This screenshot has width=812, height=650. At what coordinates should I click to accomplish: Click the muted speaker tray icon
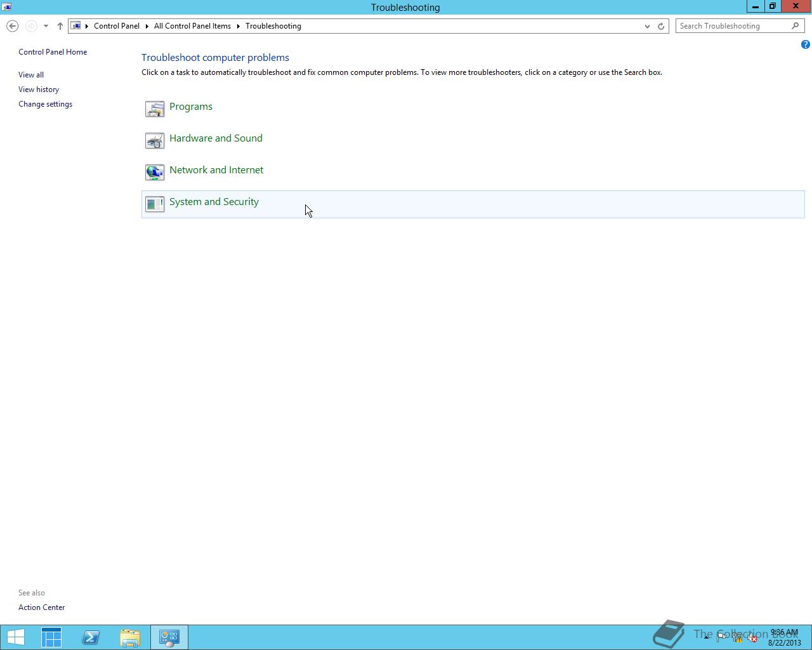coord(752,637)
